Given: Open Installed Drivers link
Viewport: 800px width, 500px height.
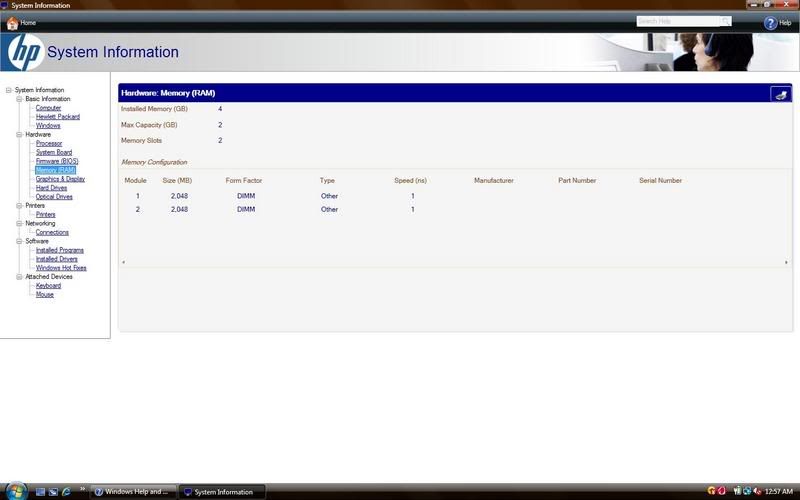Looking at the screenshot, I should (57, 259).
